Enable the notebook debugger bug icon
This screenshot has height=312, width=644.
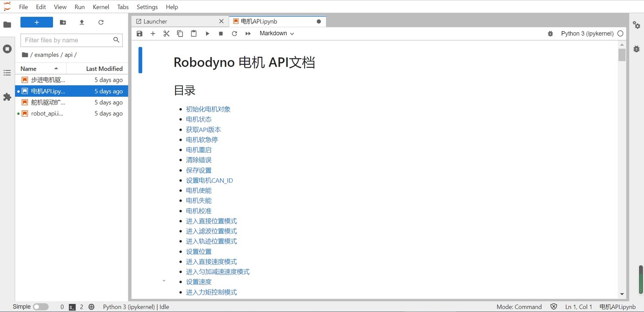550,34
